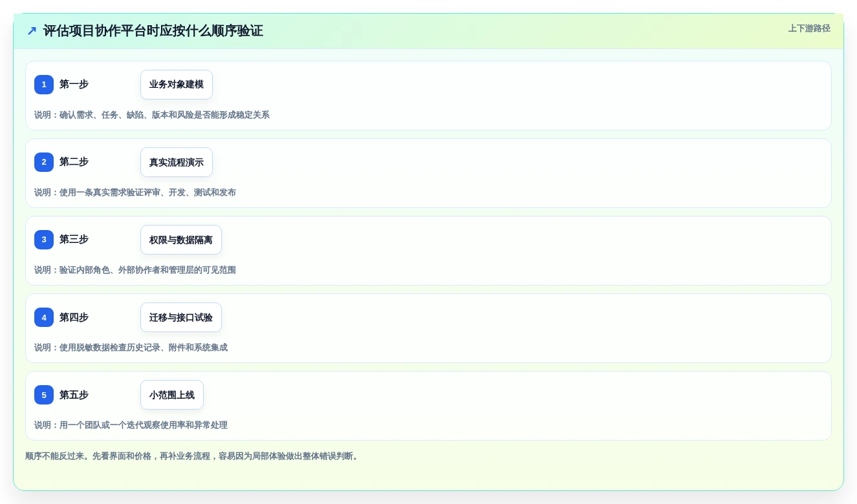Select the number 4 step badge

(x=44, y=317)
